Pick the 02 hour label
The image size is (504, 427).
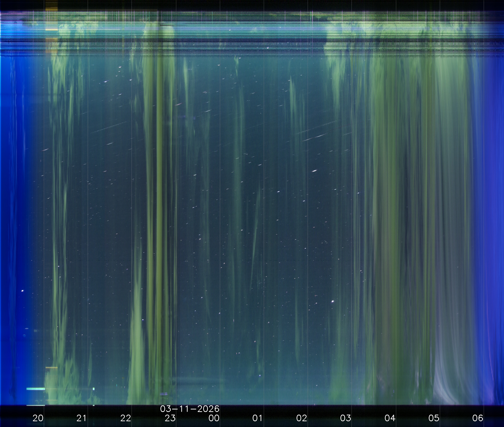[x=302, y=418]
